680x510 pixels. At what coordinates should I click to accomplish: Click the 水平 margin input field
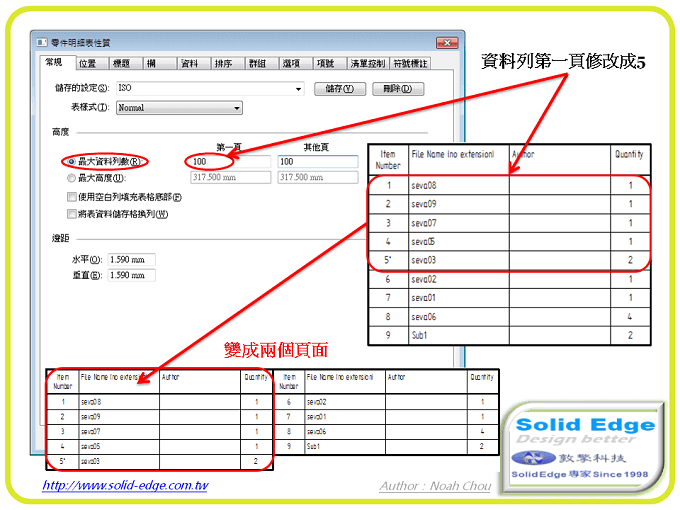(x=135, y=259)
